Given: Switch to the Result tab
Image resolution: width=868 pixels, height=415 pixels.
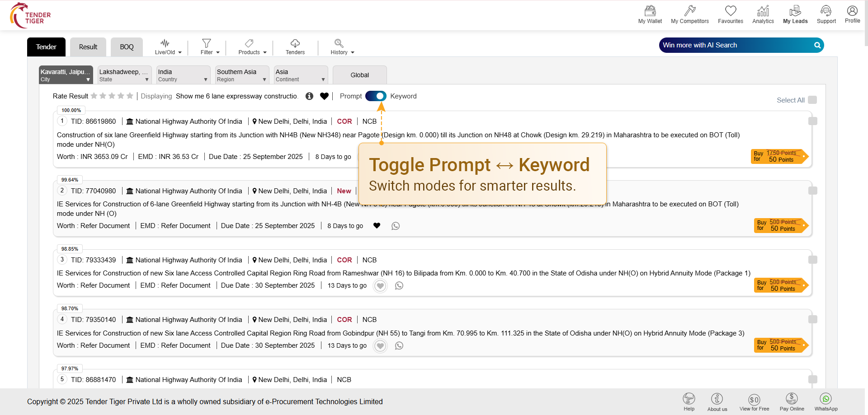Looking at the screenshot, I should [x=88, y=47].
